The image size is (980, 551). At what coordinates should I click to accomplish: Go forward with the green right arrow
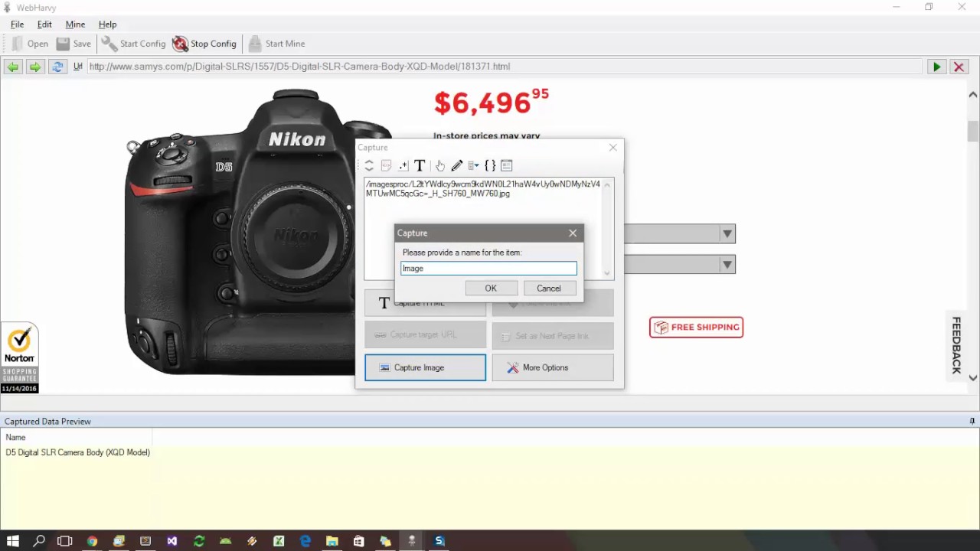click(34, 67)
